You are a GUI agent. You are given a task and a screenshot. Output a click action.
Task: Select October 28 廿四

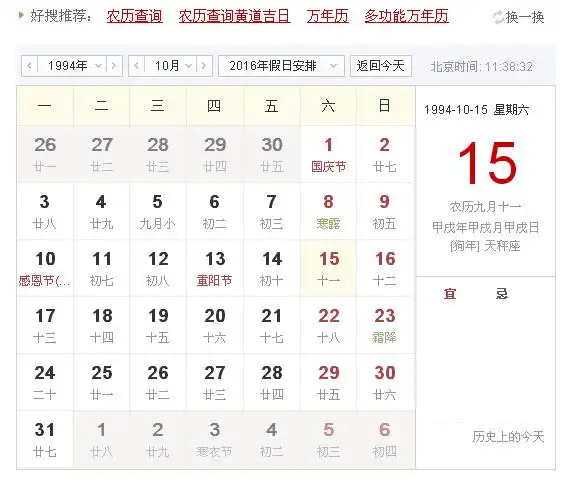(x=272, y=383)
